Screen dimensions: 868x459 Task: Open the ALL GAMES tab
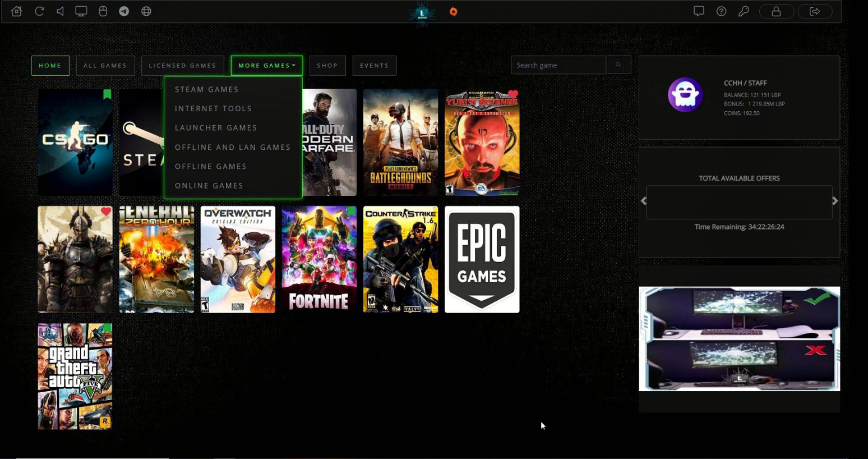105,66
